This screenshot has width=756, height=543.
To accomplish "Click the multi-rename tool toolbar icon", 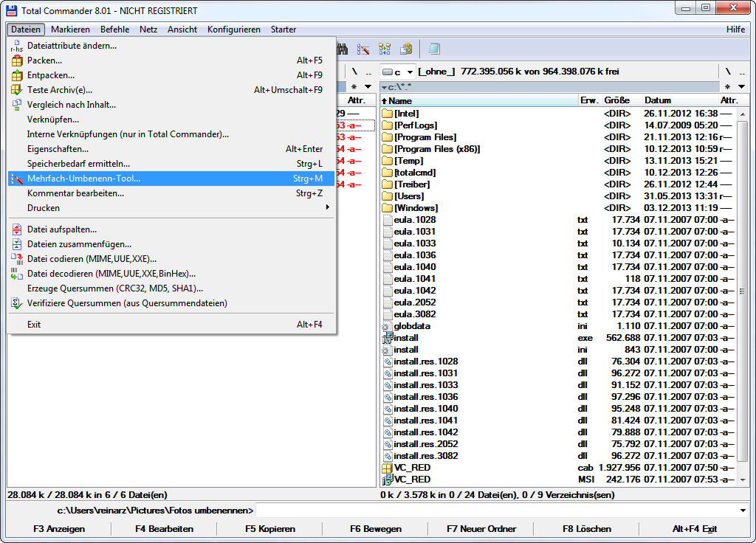I will (363, 49).
